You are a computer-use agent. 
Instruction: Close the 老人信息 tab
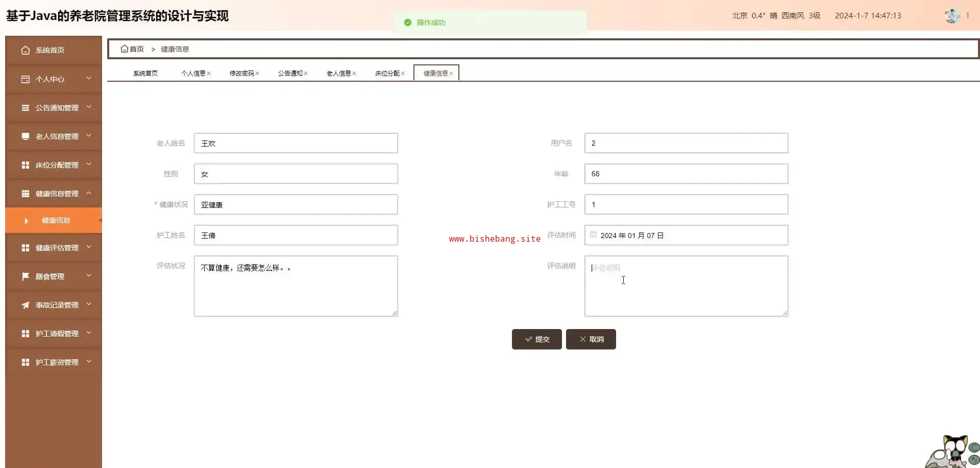point(354,74)
